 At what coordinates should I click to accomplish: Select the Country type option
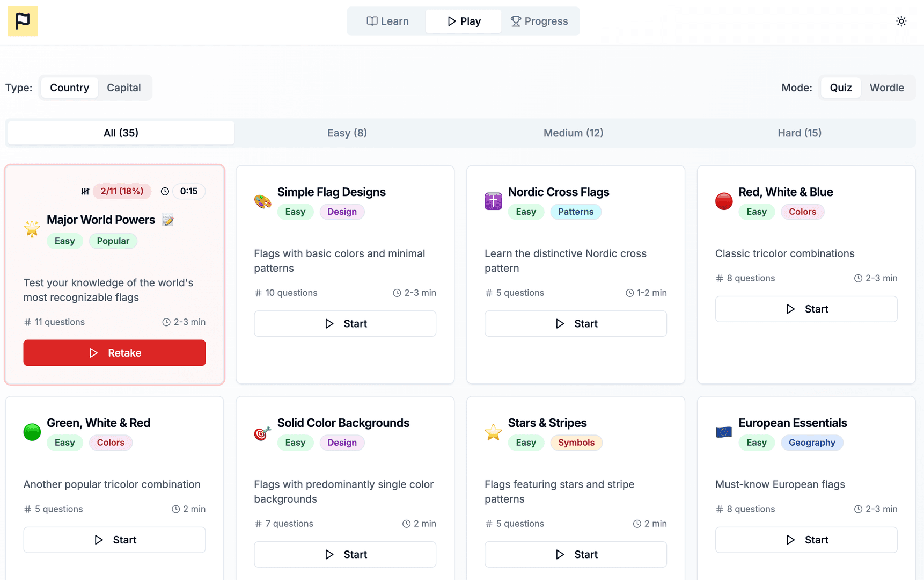click(x=69, y=88)
